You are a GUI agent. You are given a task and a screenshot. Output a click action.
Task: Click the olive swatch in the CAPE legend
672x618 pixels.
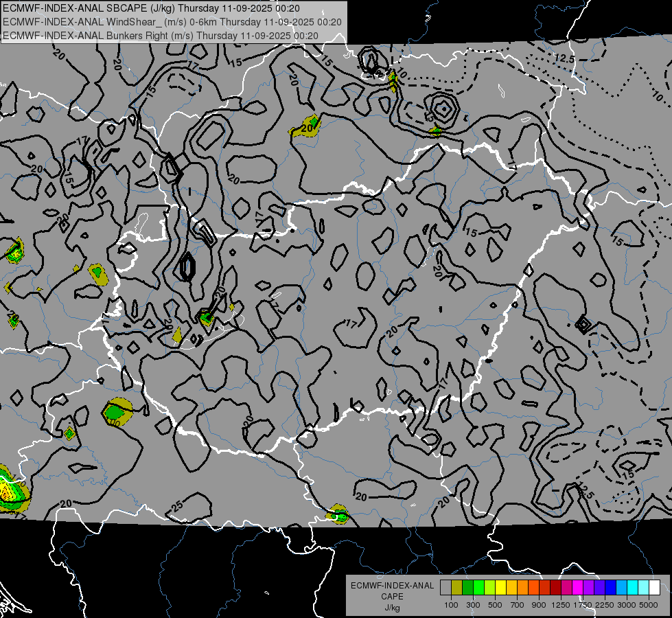coord(457,588)
